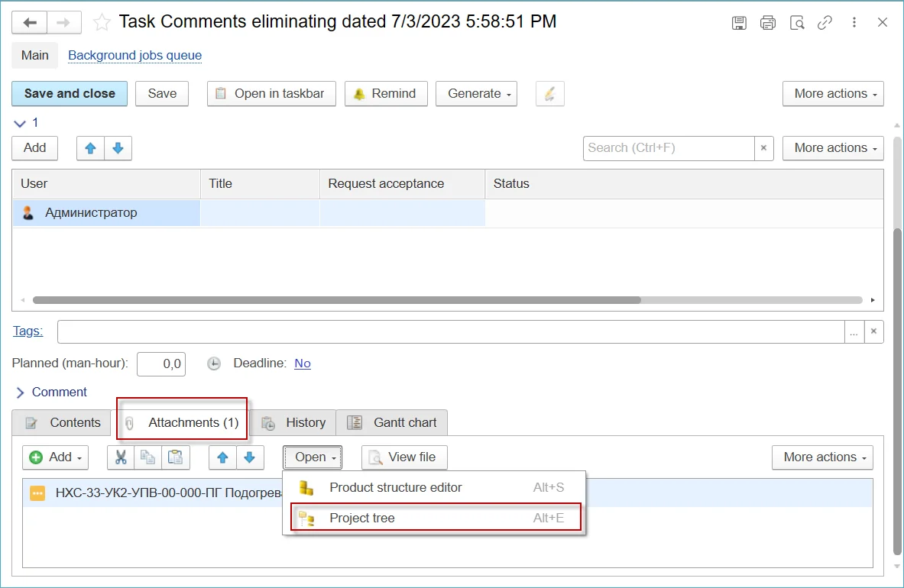904x588 pixels.
Task: Choose Product structure editor menu item
Action: click(x=395, y=488)
